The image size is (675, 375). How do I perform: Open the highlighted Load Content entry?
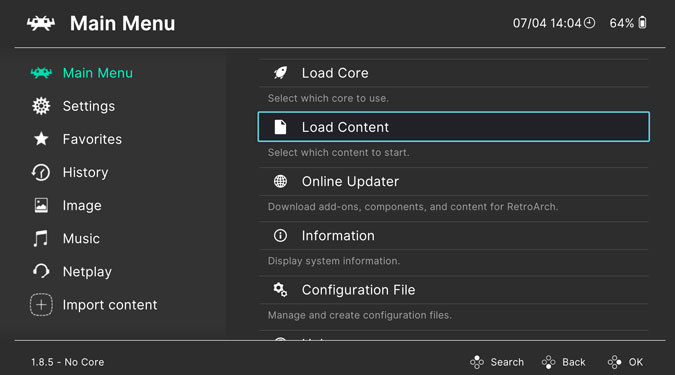[x=454, y=127]
